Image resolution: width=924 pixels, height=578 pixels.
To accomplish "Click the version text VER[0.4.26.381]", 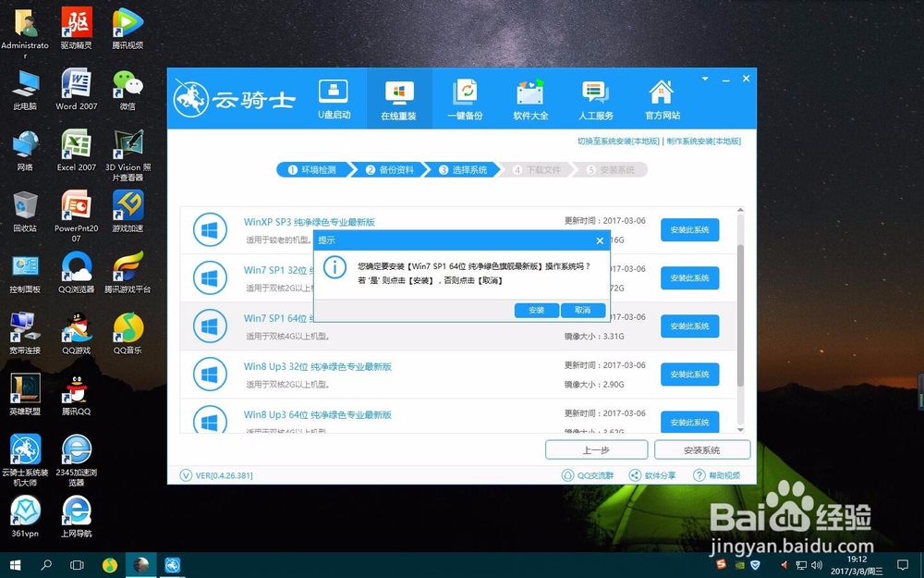I will [x=224, y=475].
